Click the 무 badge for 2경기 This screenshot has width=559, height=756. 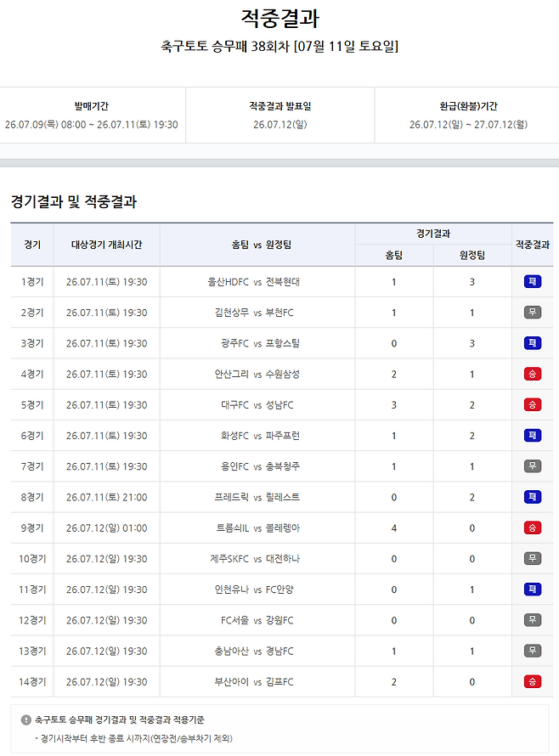click(533, 313)
